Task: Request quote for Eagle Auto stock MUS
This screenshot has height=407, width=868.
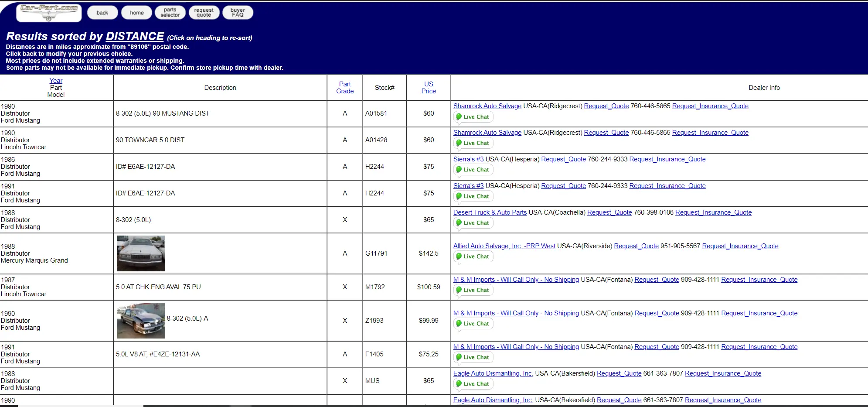Action: click(619, 373)
